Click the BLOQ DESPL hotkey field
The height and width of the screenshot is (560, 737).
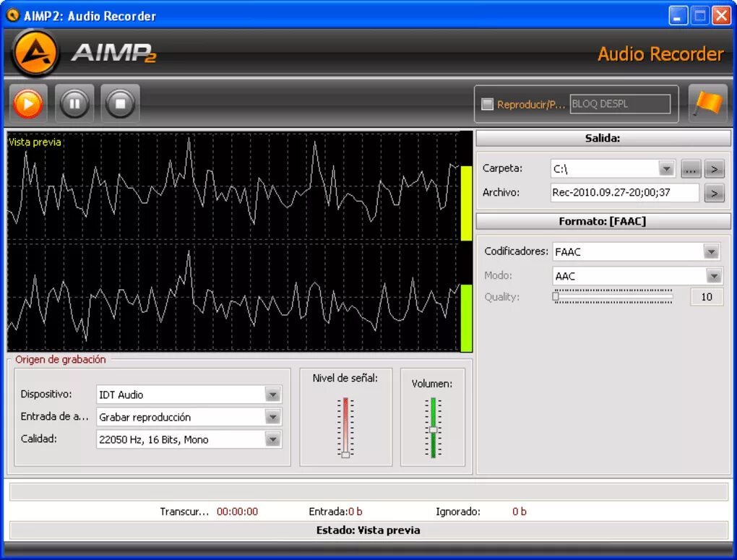tap(620, 104)
